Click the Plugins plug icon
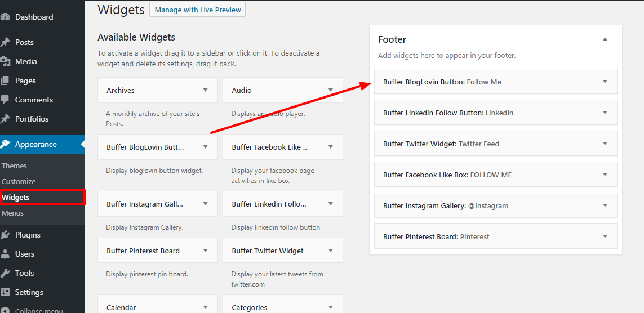644x313 pixels. pos(5,235)
